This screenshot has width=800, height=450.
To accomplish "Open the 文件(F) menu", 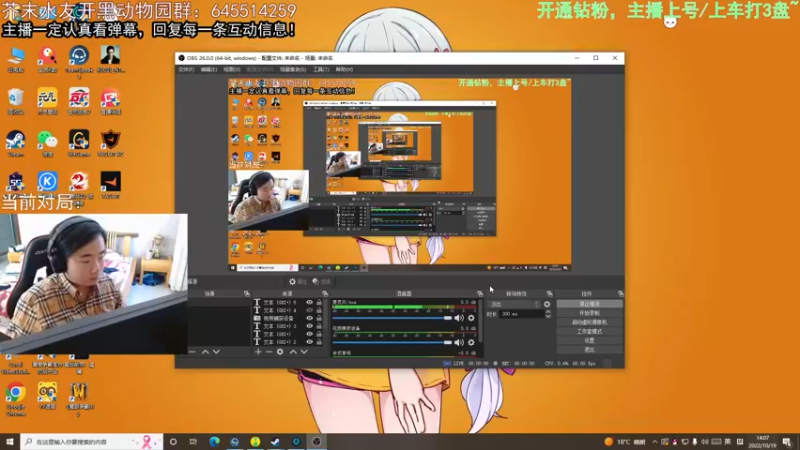I will click(x=186, y=69).
